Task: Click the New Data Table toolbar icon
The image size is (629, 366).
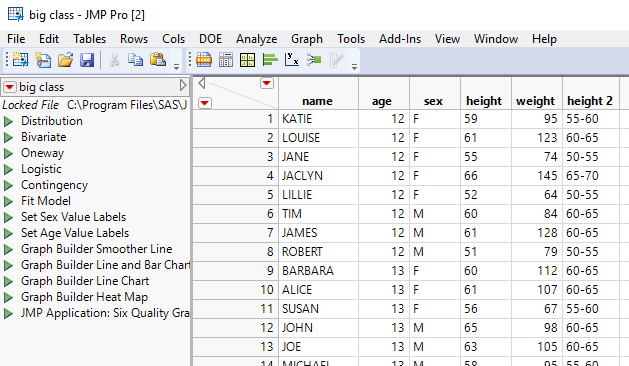Action: coord(20,60)
